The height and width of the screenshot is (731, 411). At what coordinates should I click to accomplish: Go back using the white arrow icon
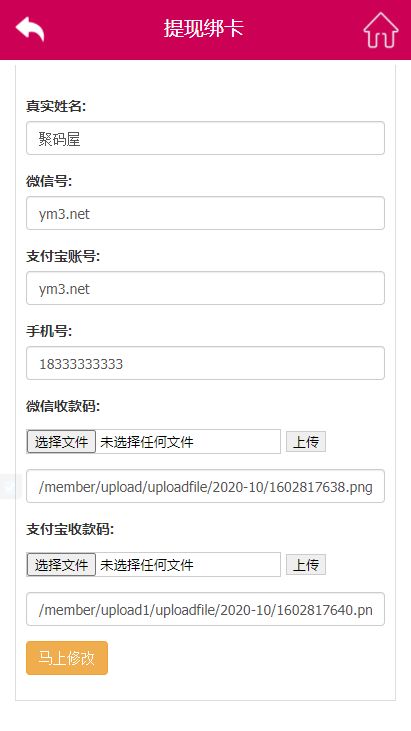point(30,29)
